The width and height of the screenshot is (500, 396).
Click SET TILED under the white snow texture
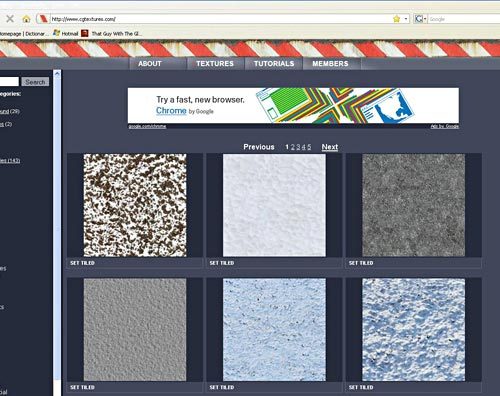click(222, 263)
